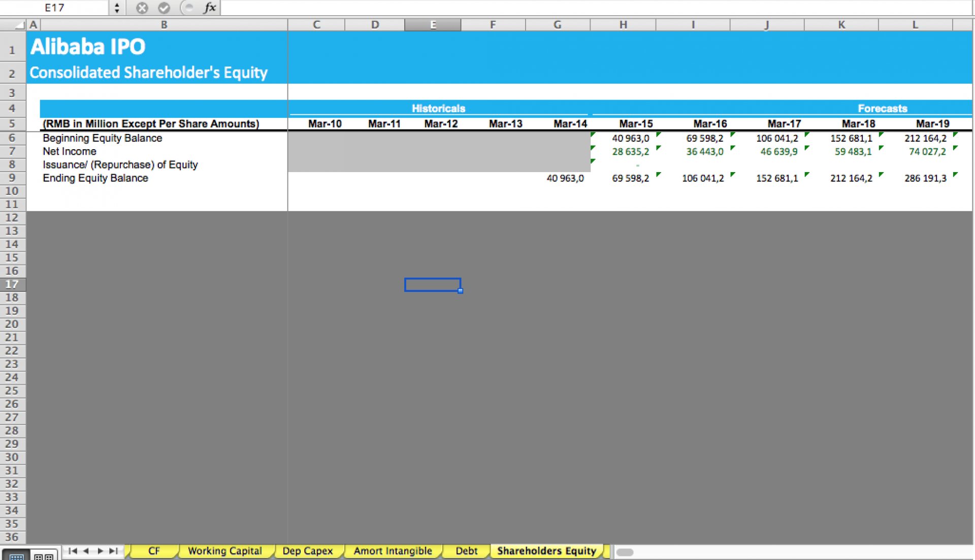
Task: Click the Mar-14 ending balance 40 963,0
Action: coord(565,178)
